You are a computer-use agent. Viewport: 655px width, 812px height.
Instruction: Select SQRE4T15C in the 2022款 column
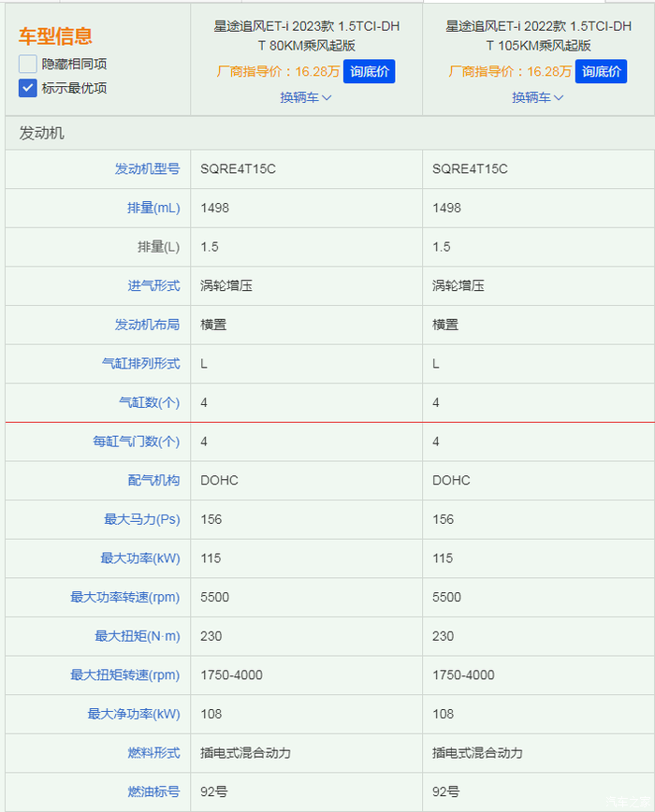tap(470, 168)
